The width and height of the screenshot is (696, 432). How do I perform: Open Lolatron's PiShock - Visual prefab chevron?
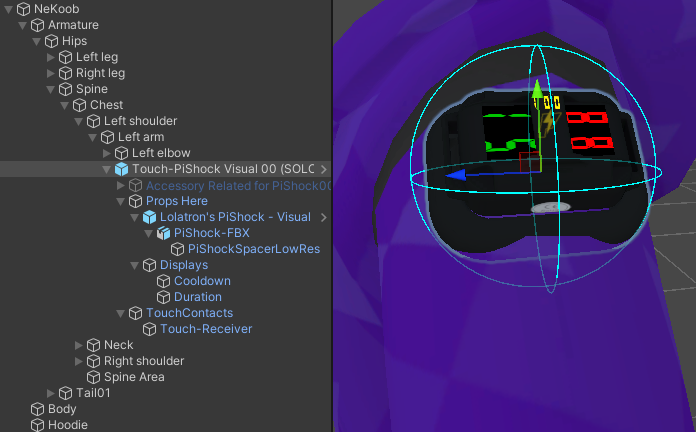point(324,217)
